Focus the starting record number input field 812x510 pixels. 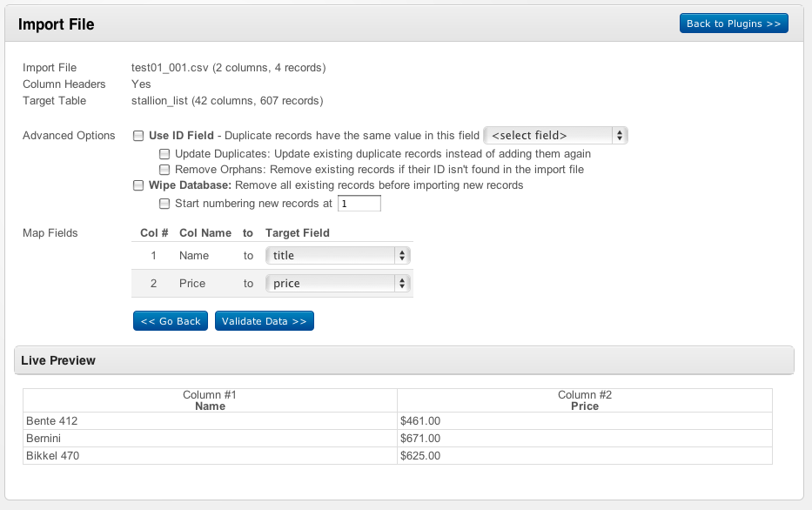coord(359,204)
